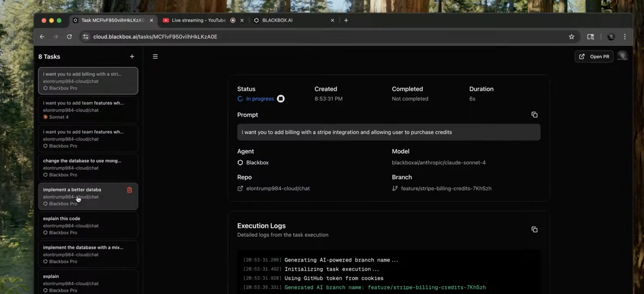Click the plus icon to add new task
Viewport: 644px width, 294px height.
point(132,57)
